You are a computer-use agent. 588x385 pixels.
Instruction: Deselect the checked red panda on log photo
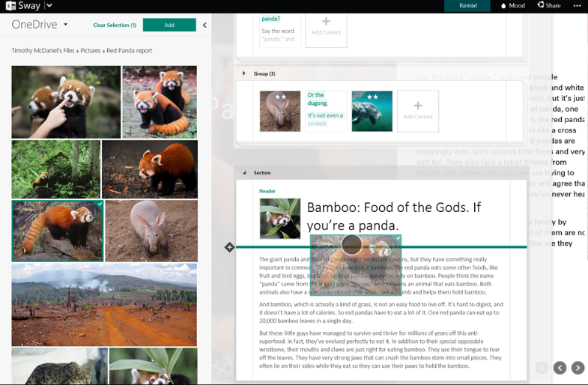click(57, 231)
